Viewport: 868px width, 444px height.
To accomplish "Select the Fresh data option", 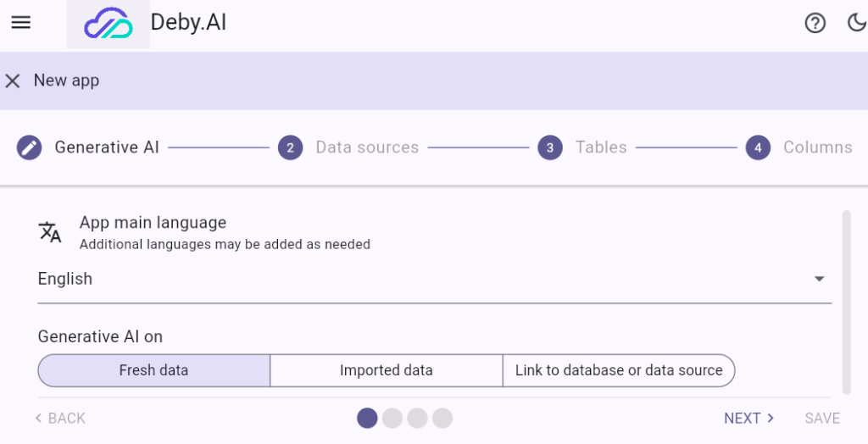I will (154, 370).
